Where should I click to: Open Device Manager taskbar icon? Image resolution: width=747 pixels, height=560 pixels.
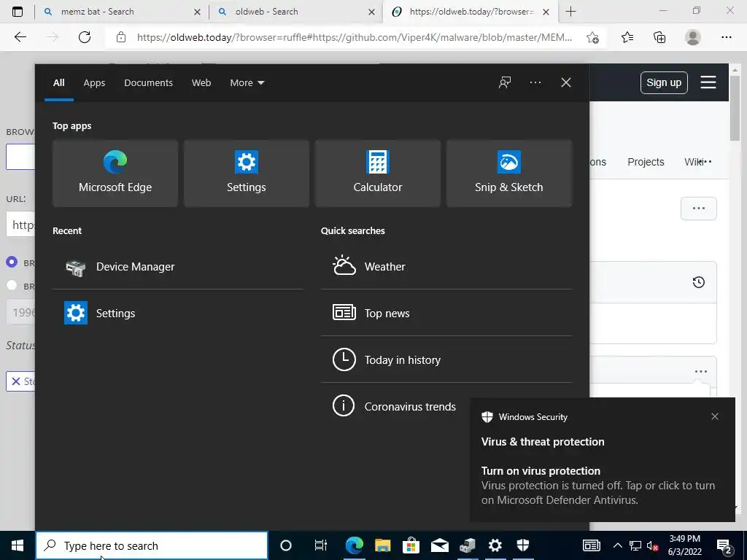tap(468, 545)
